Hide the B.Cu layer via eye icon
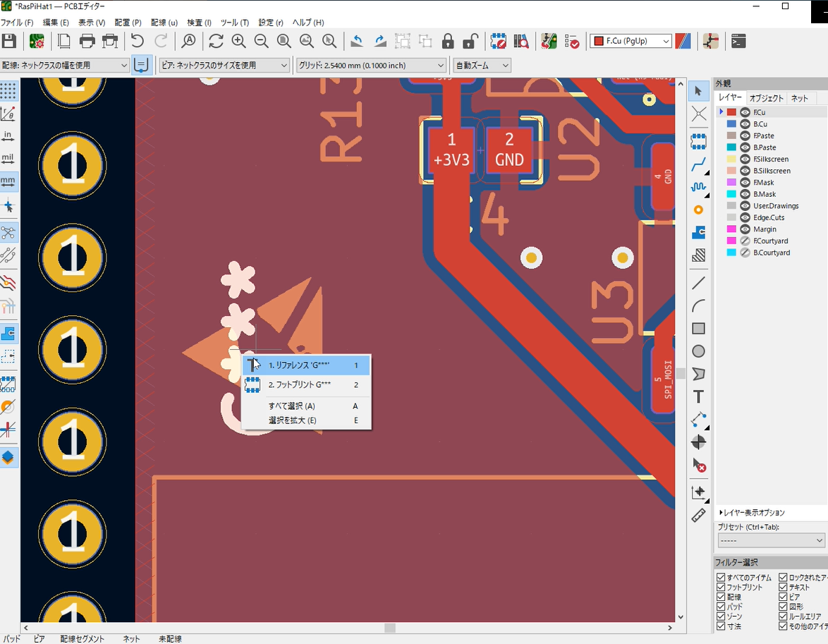Image resolution: width=828 pixels, height=644 pixels. 745,124
